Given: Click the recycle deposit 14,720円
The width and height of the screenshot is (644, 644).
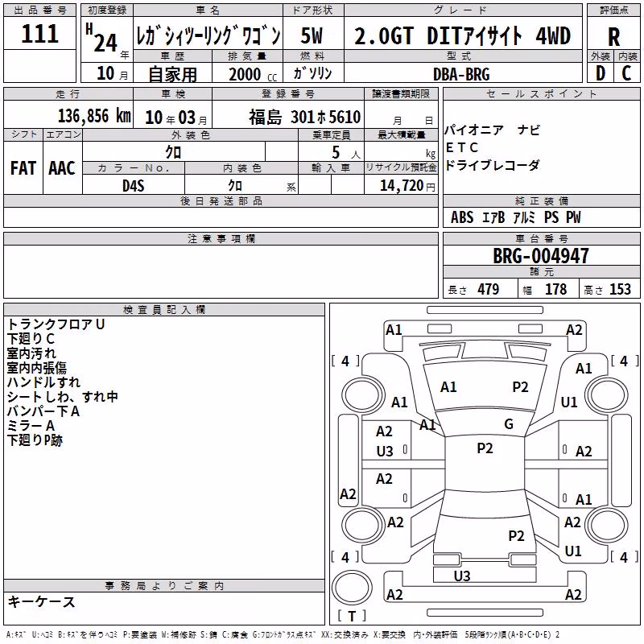Looking at the screenshot, I should coord(407,186).
